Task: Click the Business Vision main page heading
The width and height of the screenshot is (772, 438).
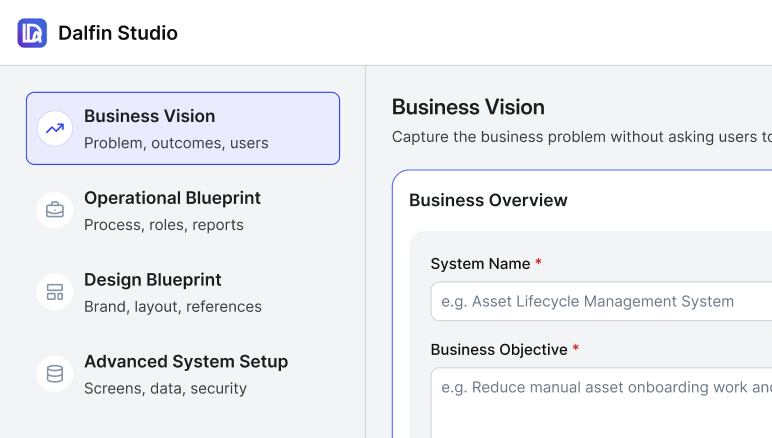Action: pyautogui.click(x=468, y=107)
